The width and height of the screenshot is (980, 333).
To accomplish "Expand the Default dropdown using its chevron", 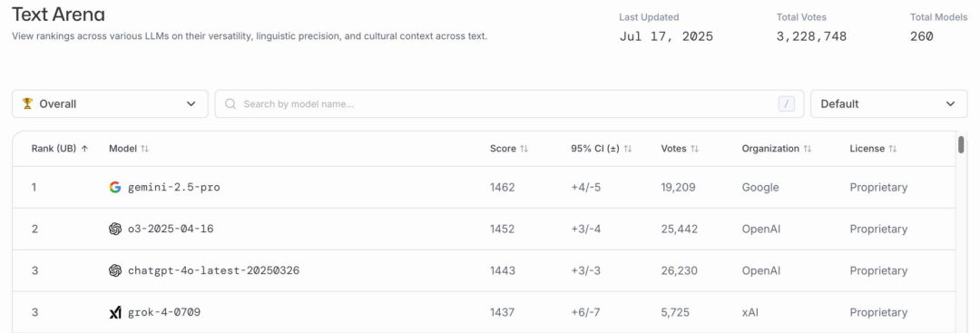I will (951, 103).
